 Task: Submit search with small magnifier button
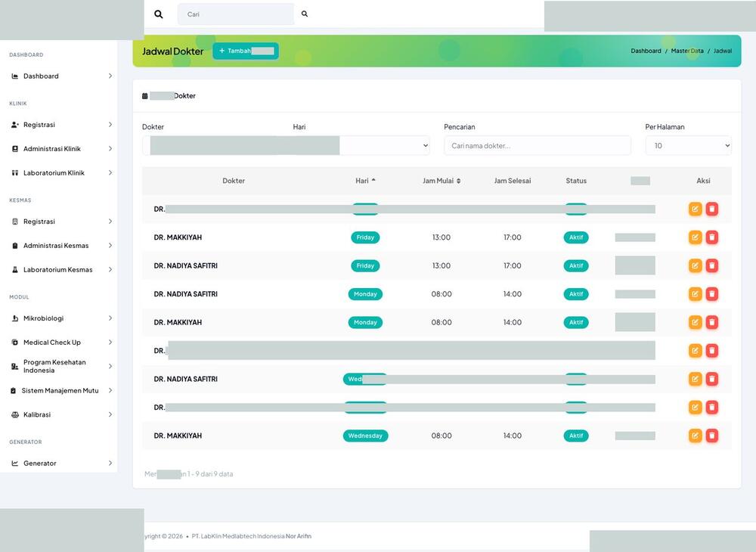click(x=304, y=14)
